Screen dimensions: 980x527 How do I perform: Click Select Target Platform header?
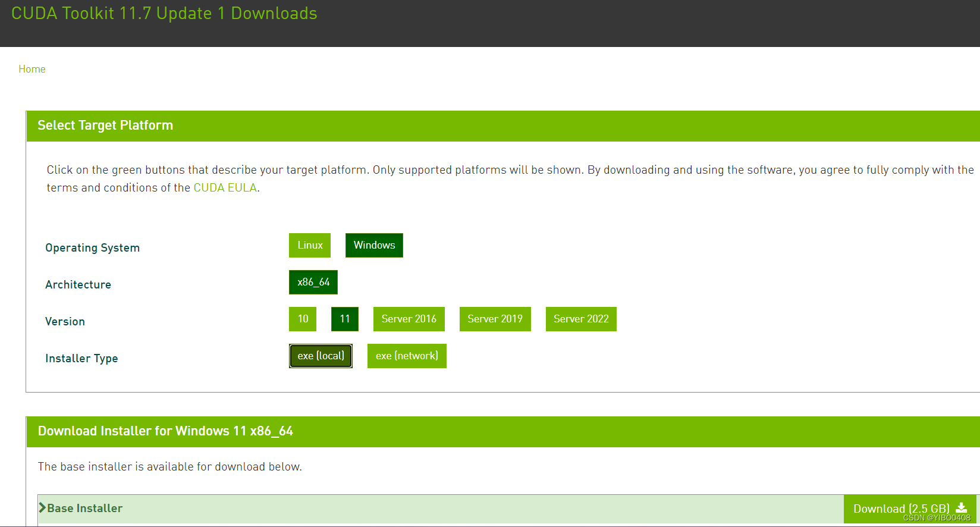(105, 126)
